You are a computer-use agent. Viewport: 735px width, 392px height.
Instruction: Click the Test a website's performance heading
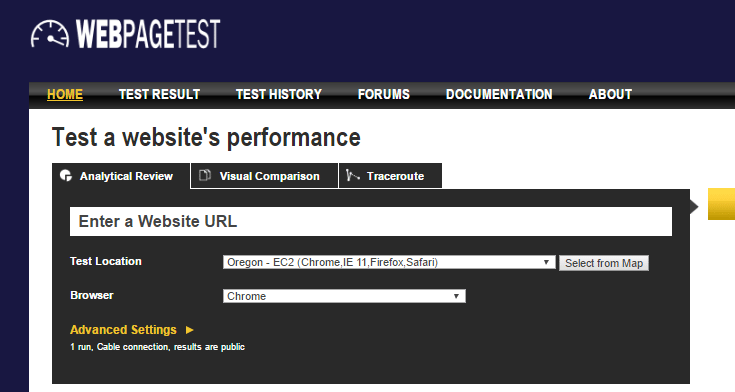[x=206, y=137]
